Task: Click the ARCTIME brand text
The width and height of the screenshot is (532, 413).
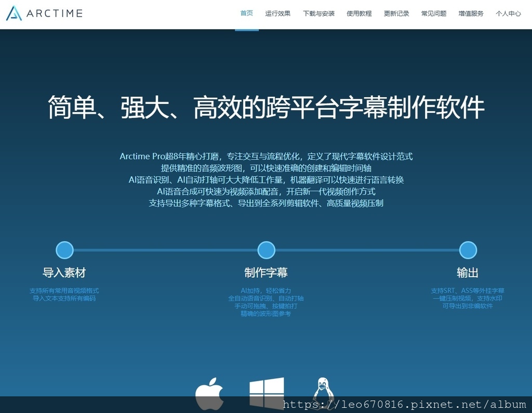Action: (54, 13)
